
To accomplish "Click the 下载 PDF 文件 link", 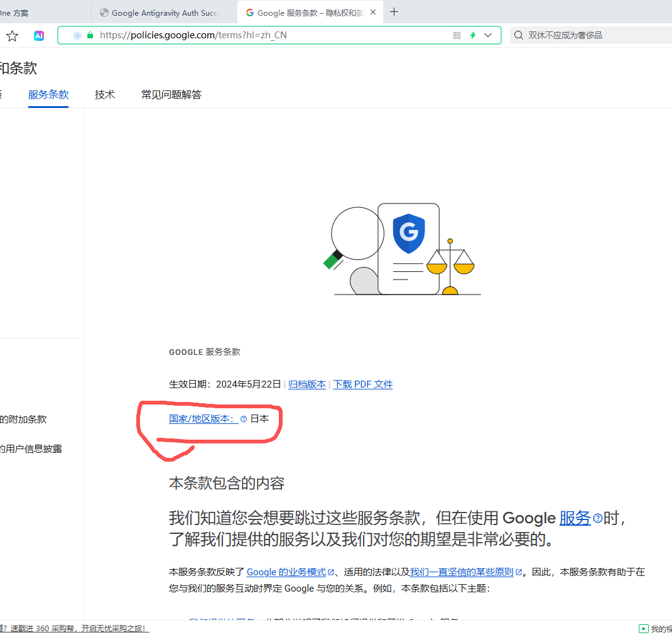I will point(362,384).
